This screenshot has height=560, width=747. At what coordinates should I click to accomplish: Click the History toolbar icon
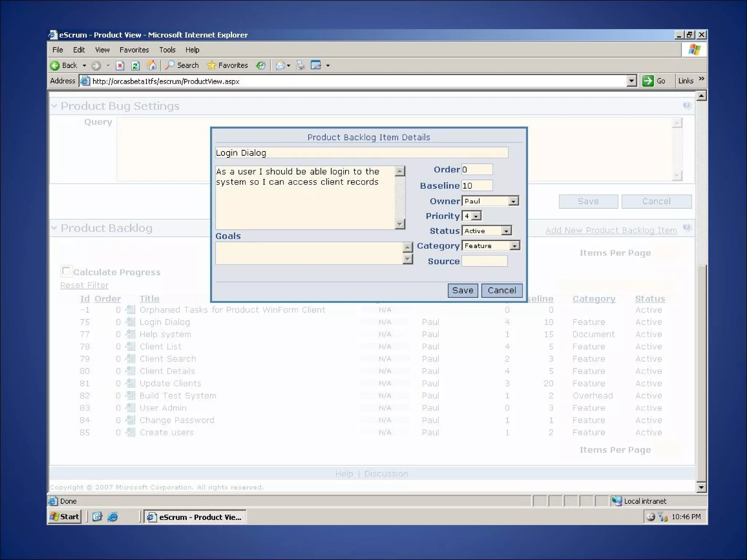click(260, 66)
